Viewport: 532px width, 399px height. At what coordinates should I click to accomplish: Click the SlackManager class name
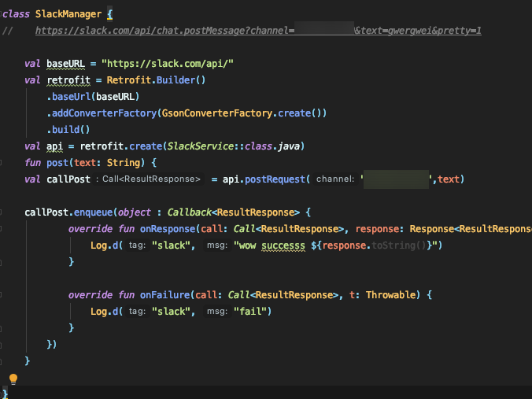tap(68, 14)
